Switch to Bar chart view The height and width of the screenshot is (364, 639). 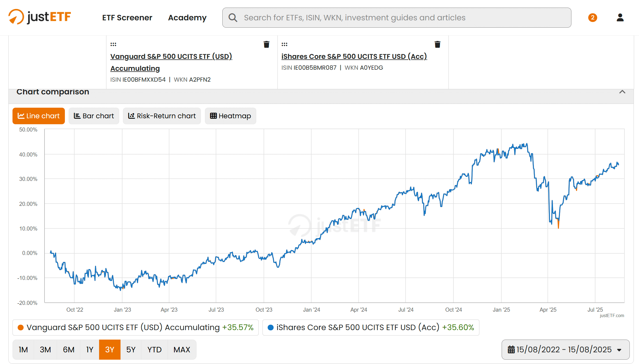point(94,116)
